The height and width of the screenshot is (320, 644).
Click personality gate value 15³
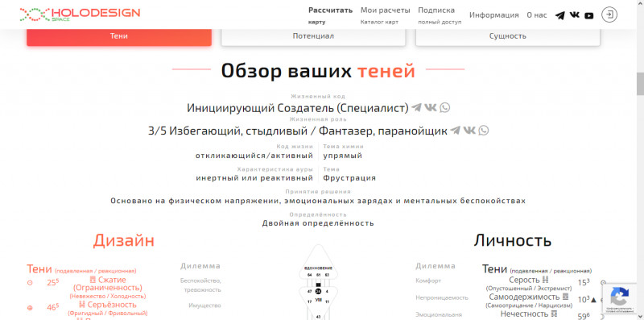[584, 283]
